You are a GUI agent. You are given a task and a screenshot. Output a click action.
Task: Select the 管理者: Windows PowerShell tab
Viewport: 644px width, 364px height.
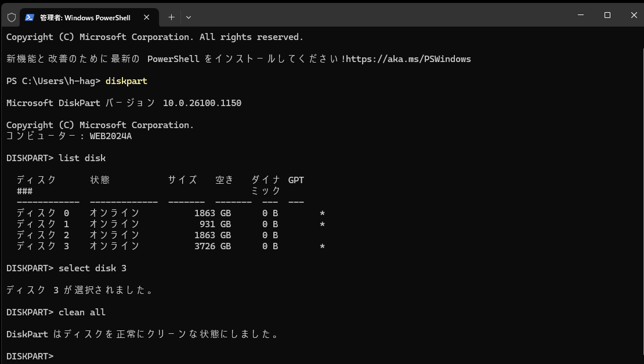89,17
